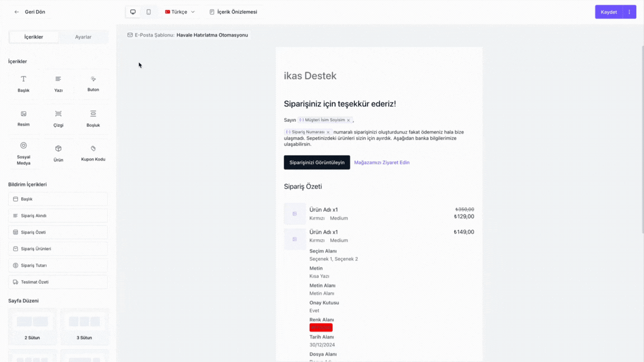644x362 pixels.
Task: Go back using Geri Dön
Action: pyautogui.click(x=30, y=12)
